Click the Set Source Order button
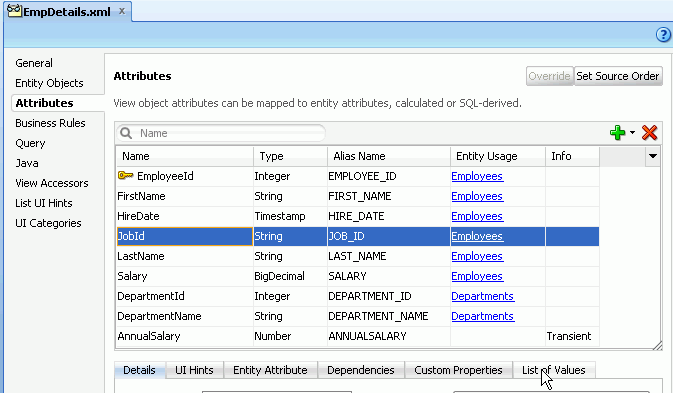This screenshot has height=393, width=673. click(618, 76)
